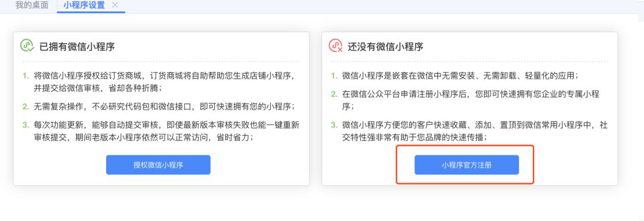The height and width of the screenshot is (221, 644).
Task: Click the 微信小程序方便您的客户 list item
Action: [x=475, y=131]
